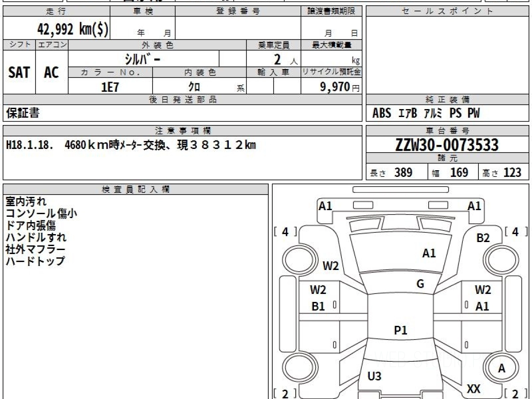This screenshot has width=532, height=399.
Task: Click the AC air conditioner value
Action: tap(51, 73)
